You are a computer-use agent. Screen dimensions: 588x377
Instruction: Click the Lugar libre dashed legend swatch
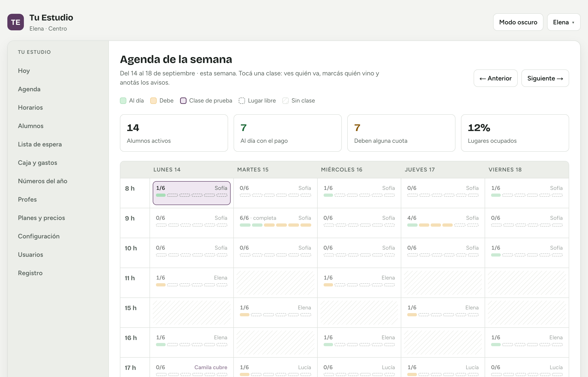[x=242, y=101]
